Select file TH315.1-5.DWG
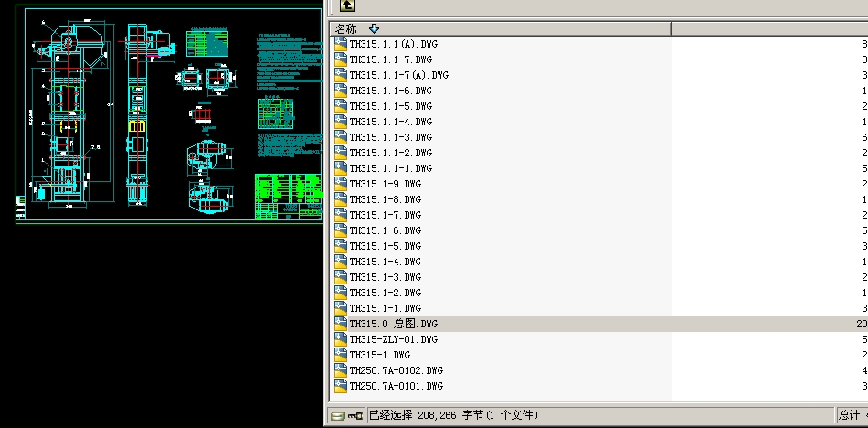868x428 pixels. [386, 246]
